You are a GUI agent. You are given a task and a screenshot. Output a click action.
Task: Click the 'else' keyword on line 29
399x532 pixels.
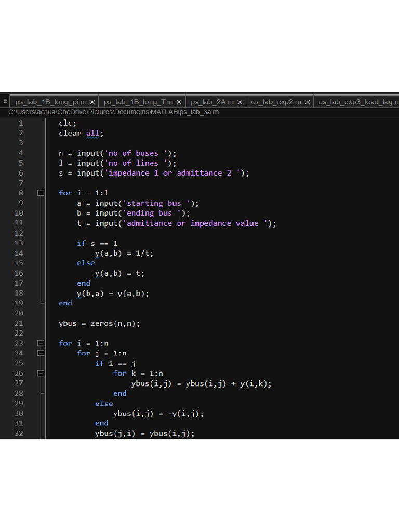(x=104, y=404)
